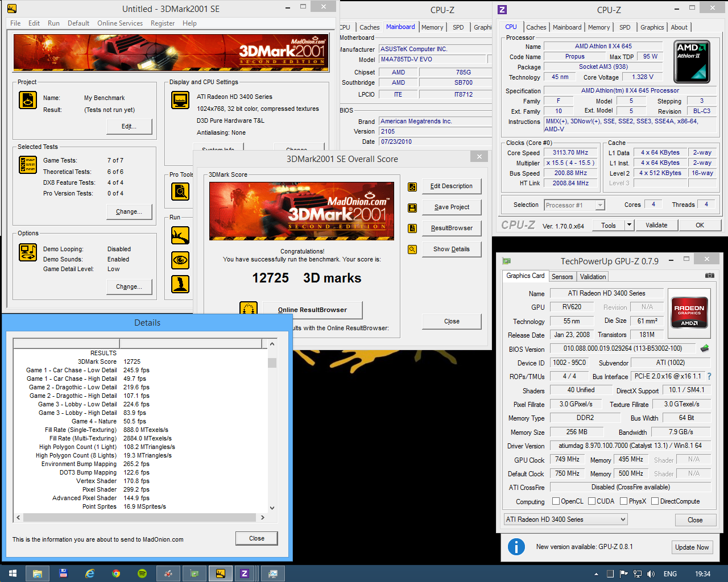Open the Help menu in 3DMark2001

(x=189, y=23)
